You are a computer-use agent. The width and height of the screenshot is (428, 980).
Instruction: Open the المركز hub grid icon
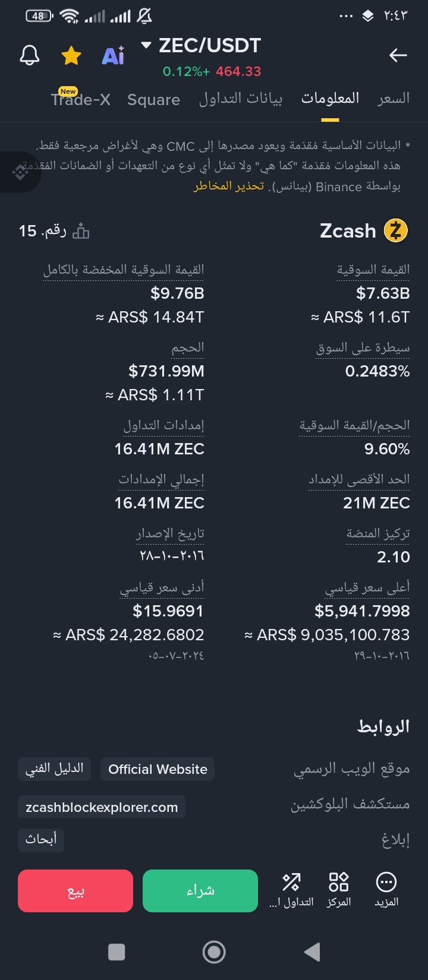coord(339,890)
